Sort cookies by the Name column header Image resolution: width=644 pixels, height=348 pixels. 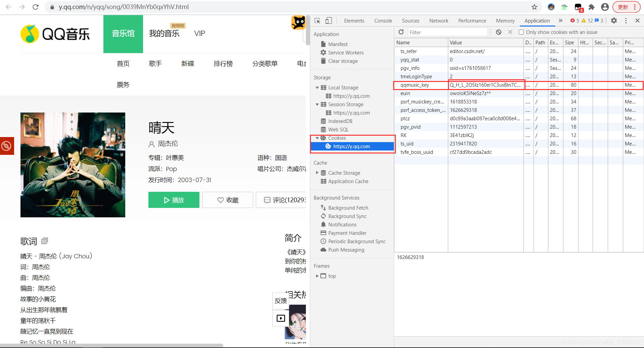pos(421,43)
